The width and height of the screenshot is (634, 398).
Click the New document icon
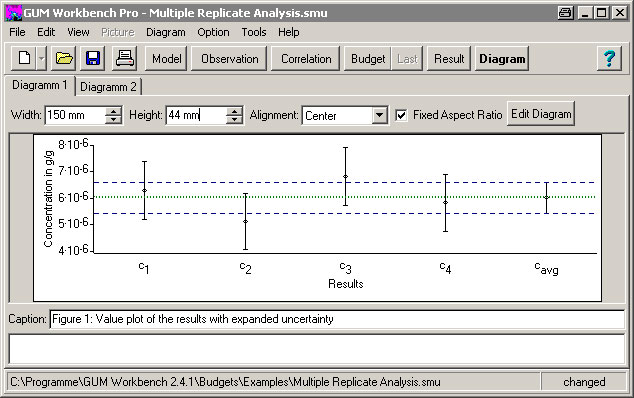coord(24,59)
